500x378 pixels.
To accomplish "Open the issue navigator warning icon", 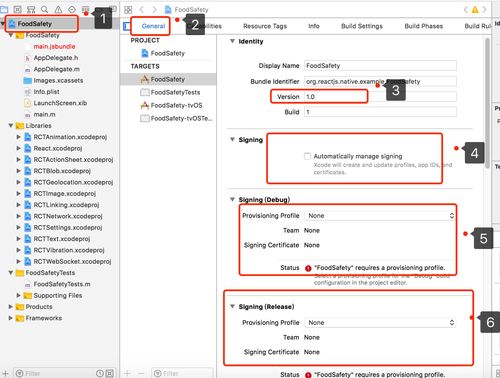I will [x=58, y=9].
